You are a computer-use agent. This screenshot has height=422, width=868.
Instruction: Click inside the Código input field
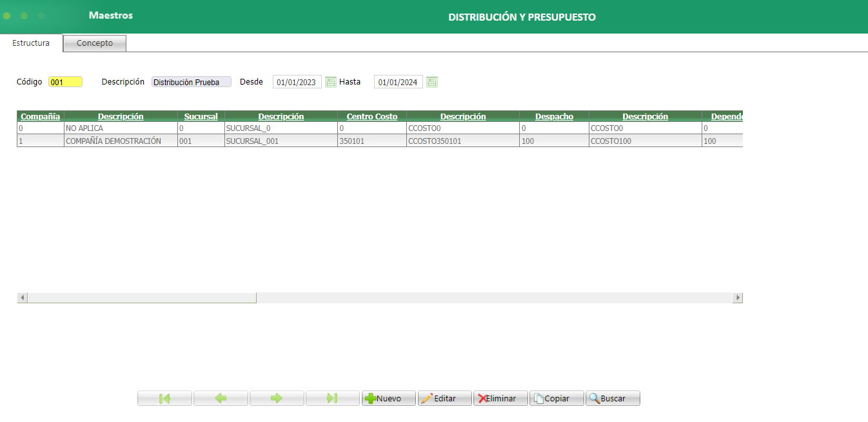tap(65, 81)
